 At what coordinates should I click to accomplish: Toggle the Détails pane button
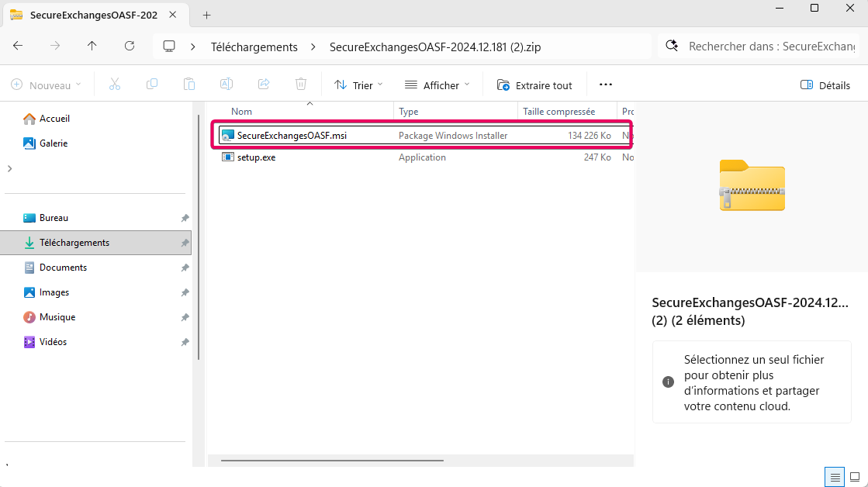[x=825, y=85]
